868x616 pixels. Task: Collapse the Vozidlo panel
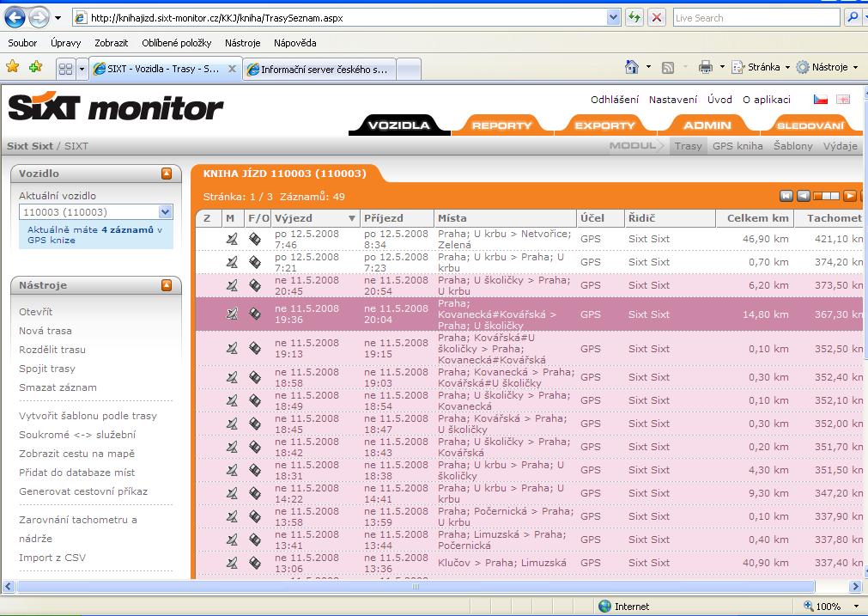click(167, 174)
